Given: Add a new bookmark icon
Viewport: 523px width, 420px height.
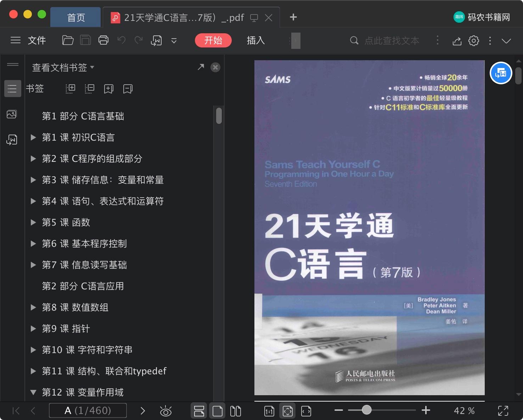Looking at the screenshot, I should tap(108, 89).
